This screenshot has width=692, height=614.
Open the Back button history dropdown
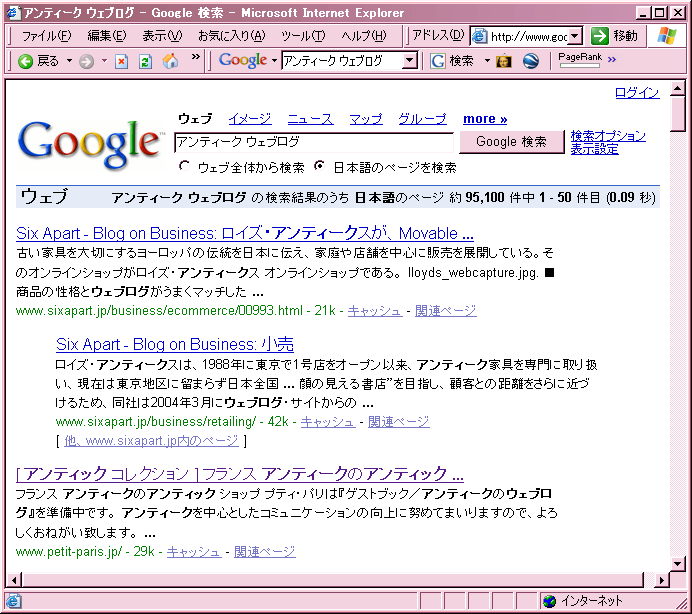click(x=69, y=60)
